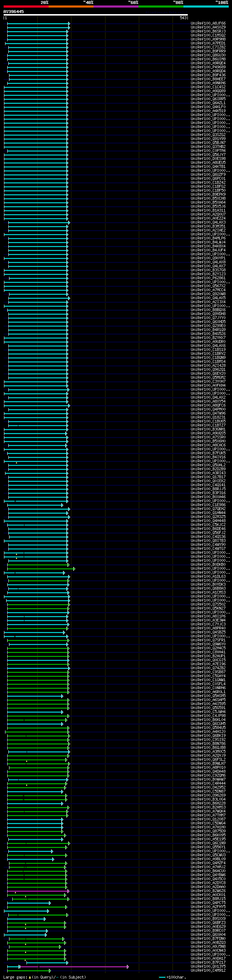232x980 pixels.
Task: Select hit label UniRef100_Q7S502
Action: 208,604
